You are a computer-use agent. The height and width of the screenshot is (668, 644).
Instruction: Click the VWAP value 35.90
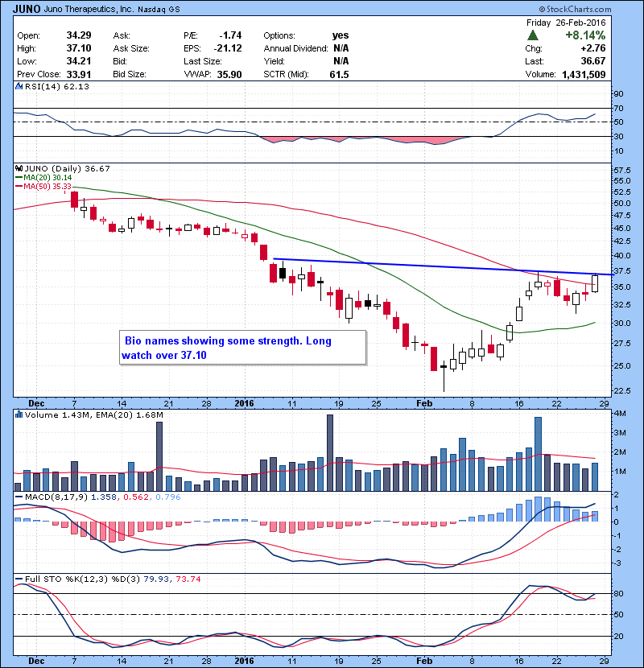229,75
